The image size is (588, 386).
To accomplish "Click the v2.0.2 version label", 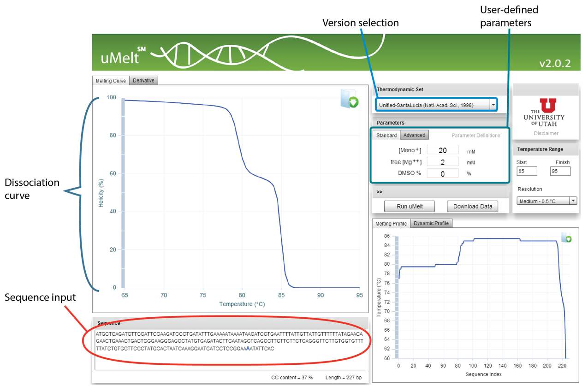I will pyautogui.click(x=555, y=63).
